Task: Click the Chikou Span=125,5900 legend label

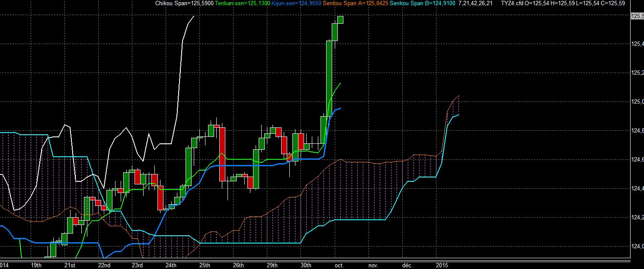Action: (x=184, y=3)
